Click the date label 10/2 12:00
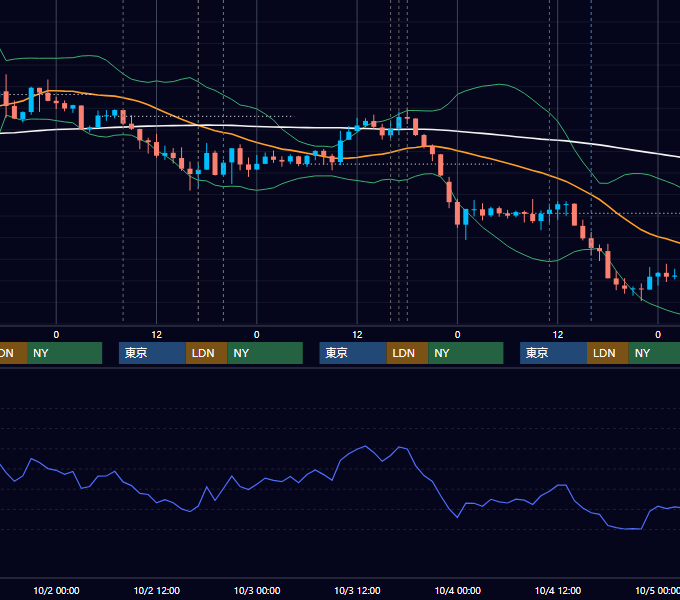Viewport: 680px width, 600px height. point(157,590)
